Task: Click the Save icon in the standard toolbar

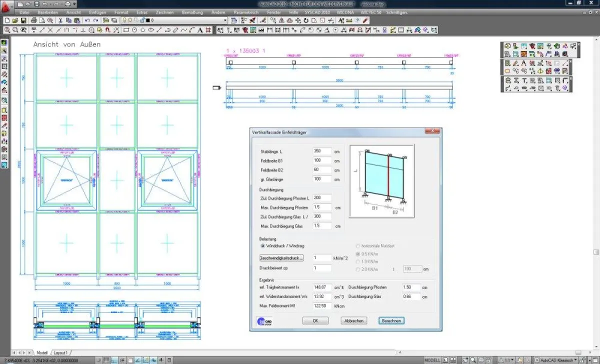Action: pyautogui.click(x=23, y=20)
